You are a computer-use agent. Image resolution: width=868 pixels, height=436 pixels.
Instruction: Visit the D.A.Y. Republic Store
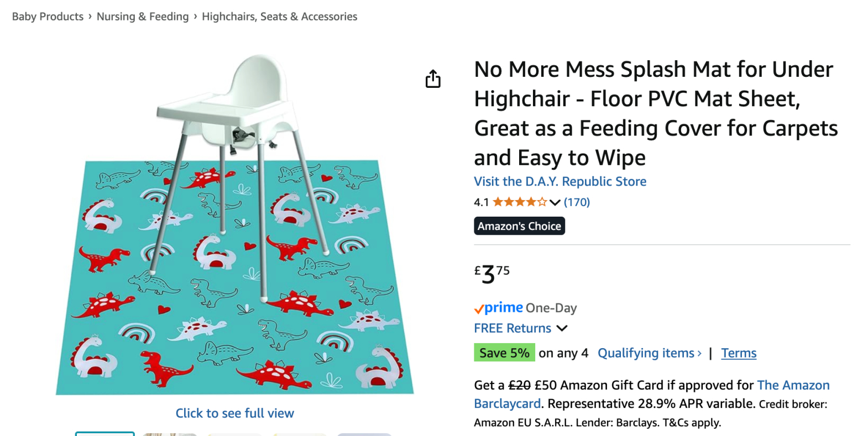pyautogui.click(x=560, y=181)
